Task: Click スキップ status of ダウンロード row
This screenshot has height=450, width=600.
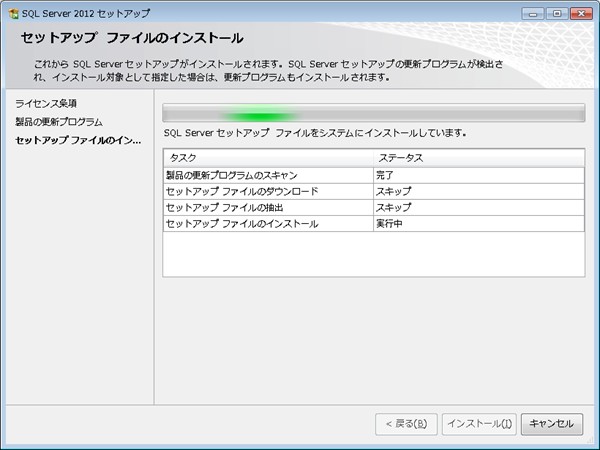Action: pyautogui.click(x=479, y=191)
